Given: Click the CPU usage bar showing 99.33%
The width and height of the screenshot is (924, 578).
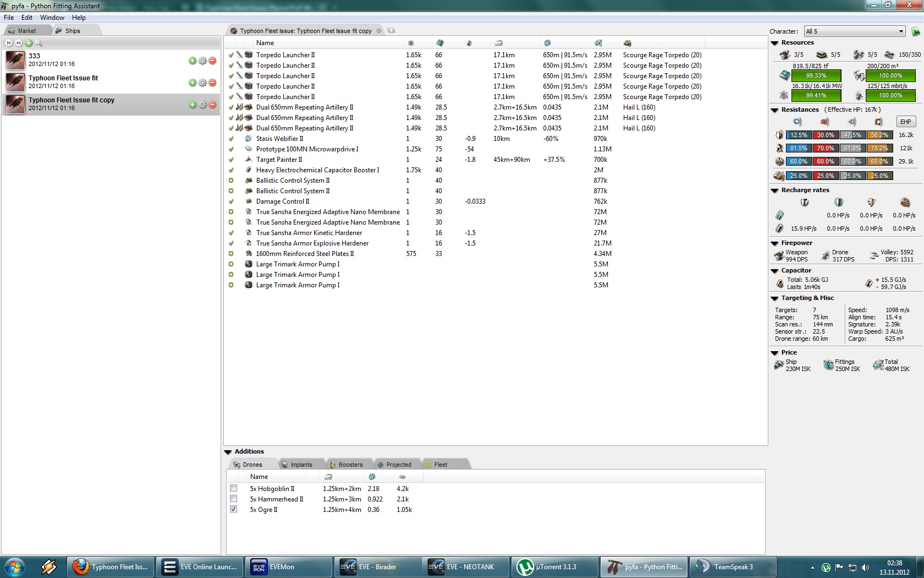Looking at the screenshot, I should point(816,76).
